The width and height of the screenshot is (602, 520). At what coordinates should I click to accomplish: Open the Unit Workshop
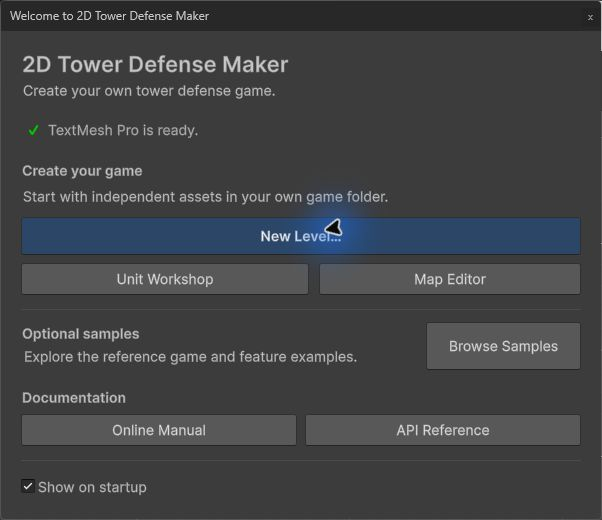click(x=165, y=279)
